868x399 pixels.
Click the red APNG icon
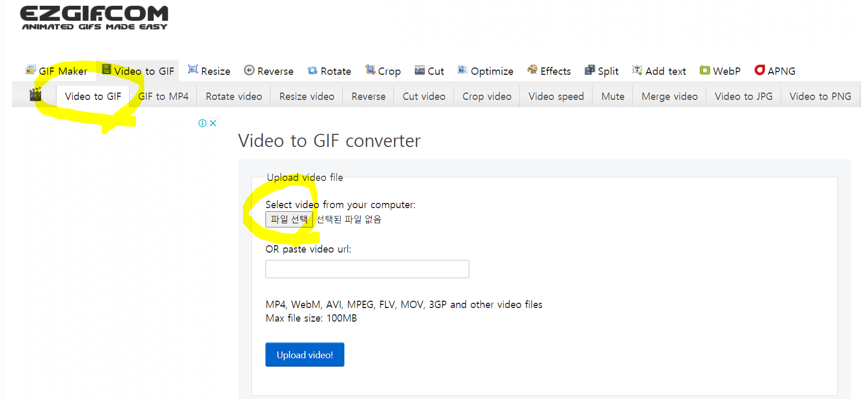pos(760,70)
